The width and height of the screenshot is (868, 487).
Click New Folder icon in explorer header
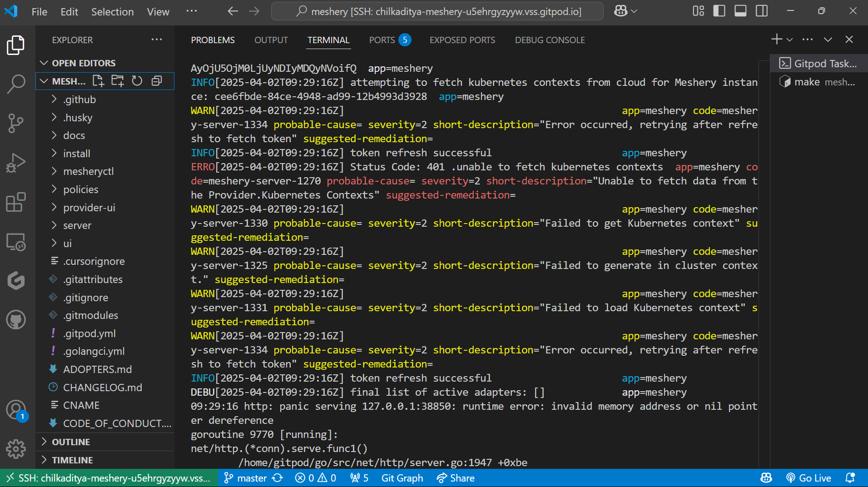pyautogui.click(x=118, y=81)
